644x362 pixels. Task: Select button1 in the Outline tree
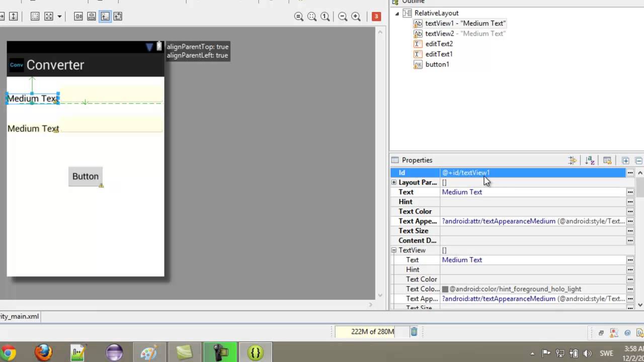437,64
